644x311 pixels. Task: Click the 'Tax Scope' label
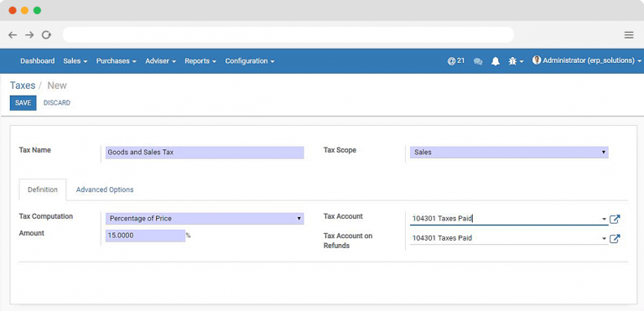click(340, 150)
